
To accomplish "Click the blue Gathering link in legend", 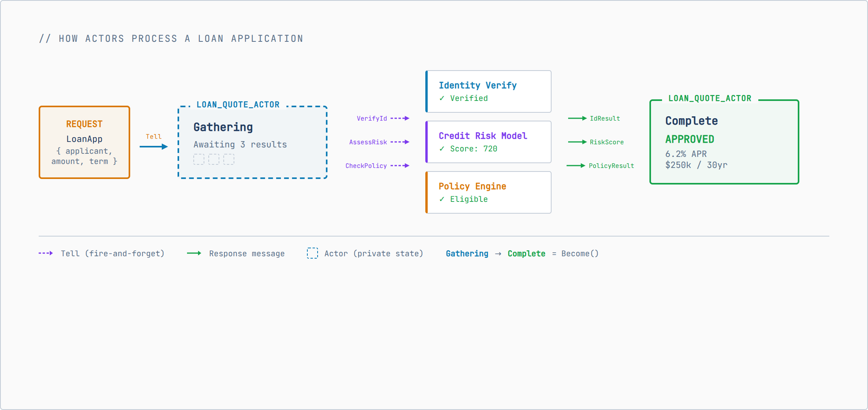I will click(x=467, y=253).
